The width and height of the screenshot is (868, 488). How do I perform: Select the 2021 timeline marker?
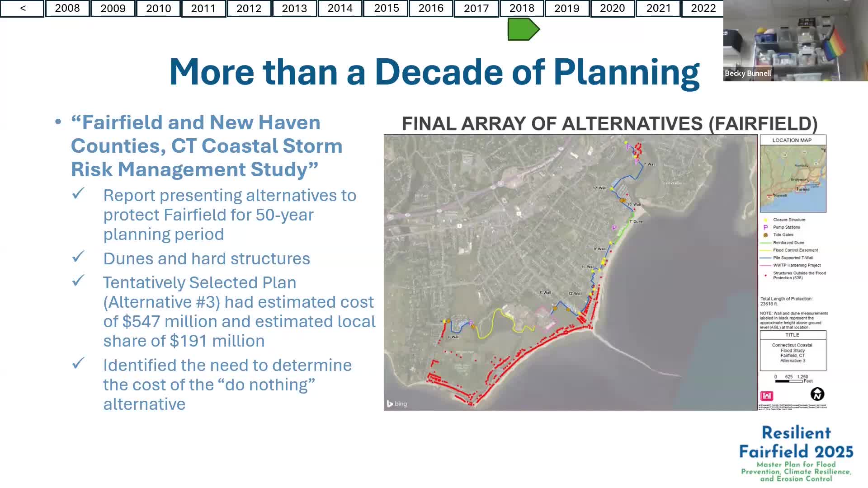tap(658, 8)
